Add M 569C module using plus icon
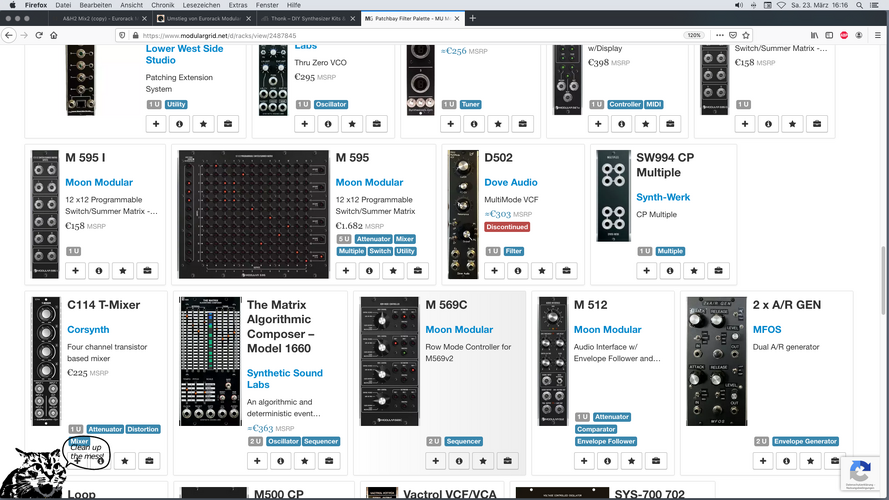The image size is (889, 500). [435, 461]
